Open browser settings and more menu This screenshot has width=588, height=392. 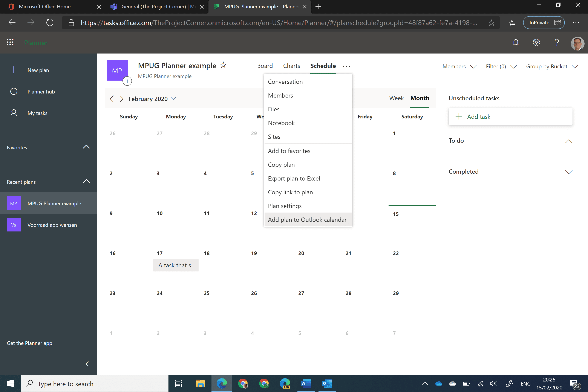(x=576, y=23)
